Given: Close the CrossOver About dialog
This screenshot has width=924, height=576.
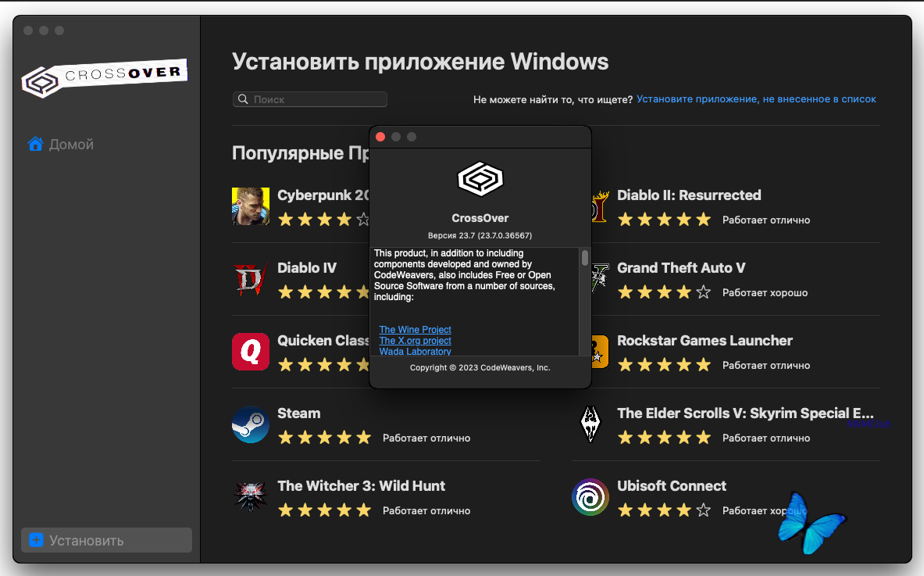Looking at the screenshot, I should (380, 137).
